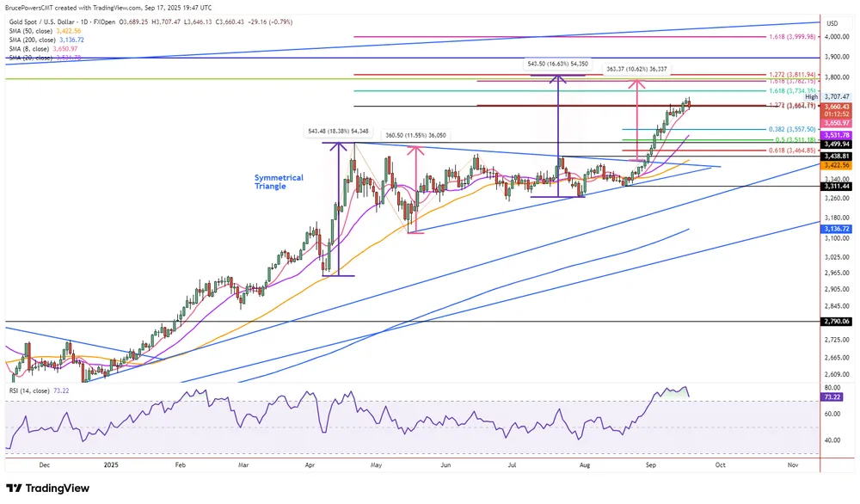Screen dimensions: 860x504
Task: Click the 2,790.06 horizontal level price tag
Action: 833,321
